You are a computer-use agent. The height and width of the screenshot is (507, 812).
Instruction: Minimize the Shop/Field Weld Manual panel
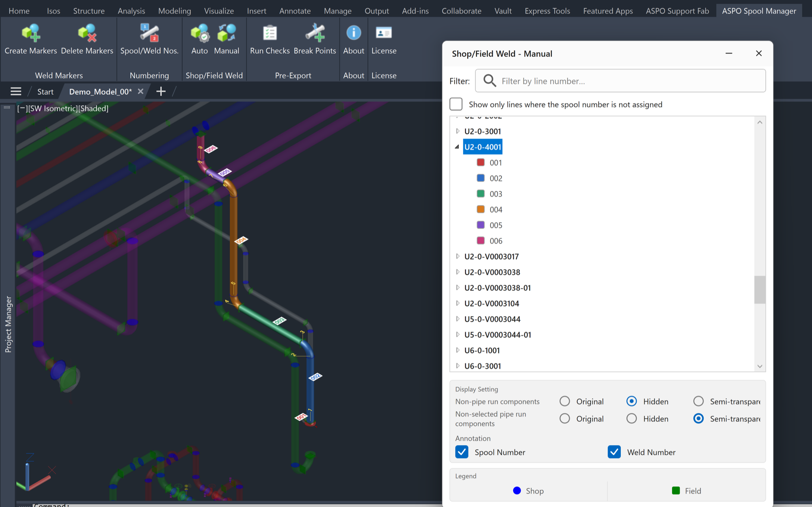pos(729,53)
